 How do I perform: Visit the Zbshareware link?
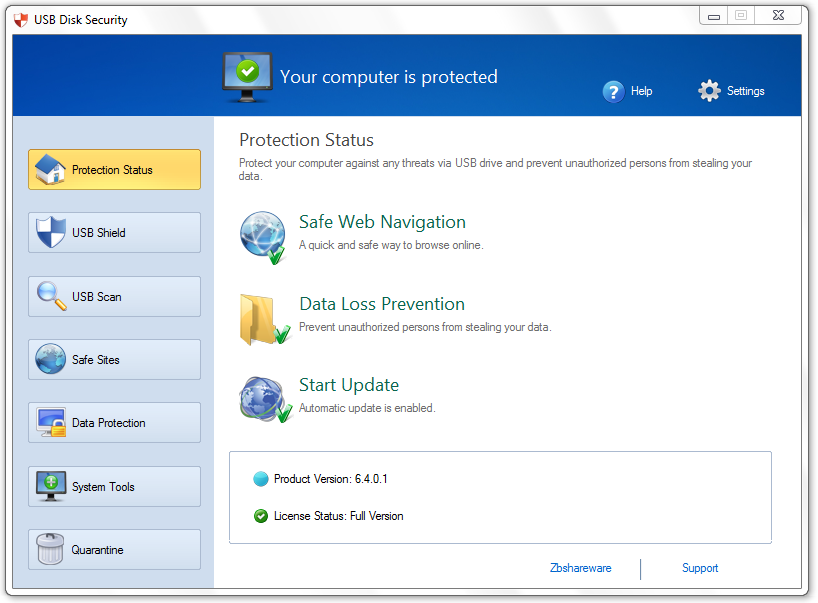581,568
